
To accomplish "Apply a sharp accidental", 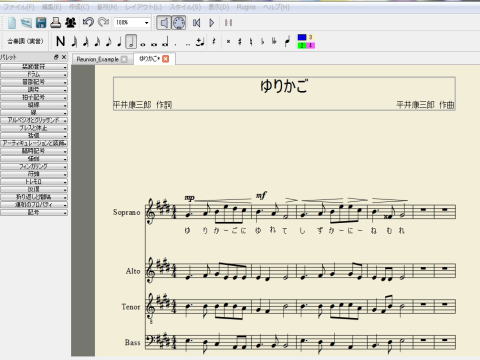I will click(240, 42).
